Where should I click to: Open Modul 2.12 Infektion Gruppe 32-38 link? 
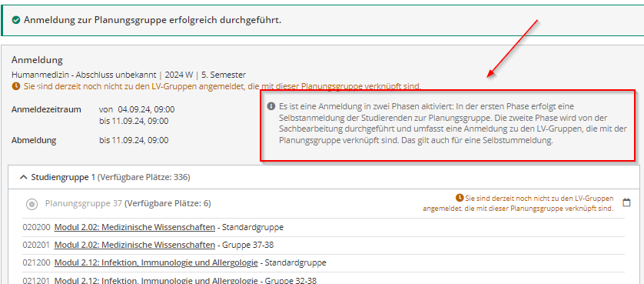[156, 281]
